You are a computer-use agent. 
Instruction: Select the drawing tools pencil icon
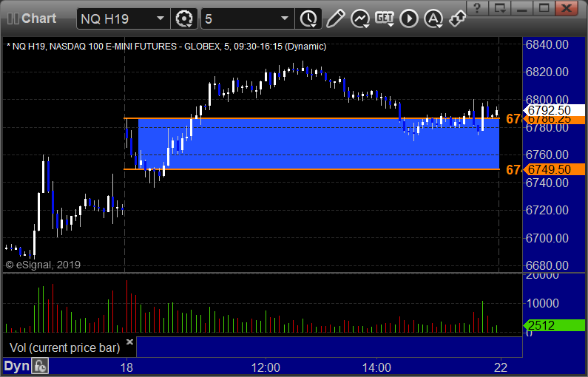click(335, 18)
